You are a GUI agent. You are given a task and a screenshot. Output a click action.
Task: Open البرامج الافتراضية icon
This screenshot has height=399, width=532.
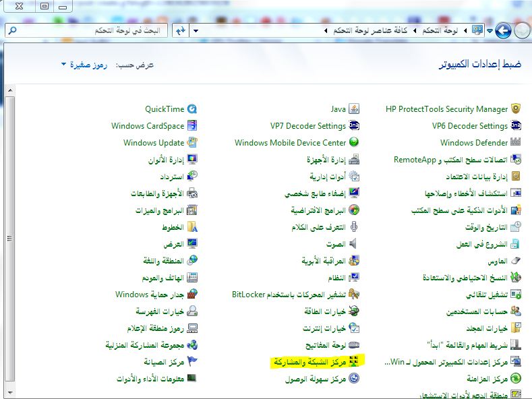click(x=354, y=210)
